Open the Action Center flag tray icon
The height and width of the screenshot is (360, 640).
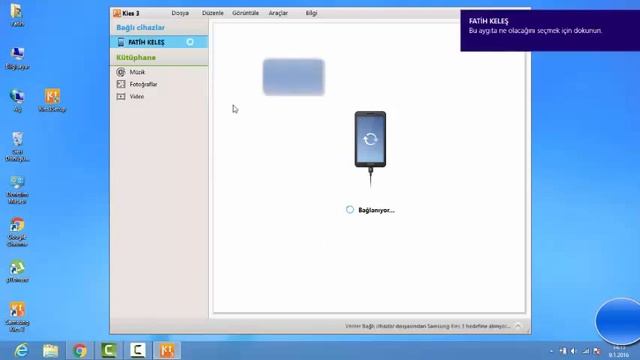[x=597, y=351]
